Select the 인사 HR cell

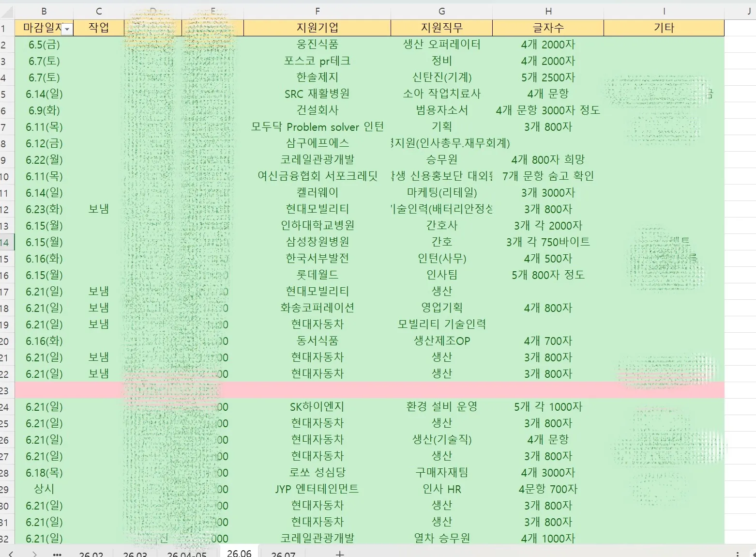click(x=441, y=489)
